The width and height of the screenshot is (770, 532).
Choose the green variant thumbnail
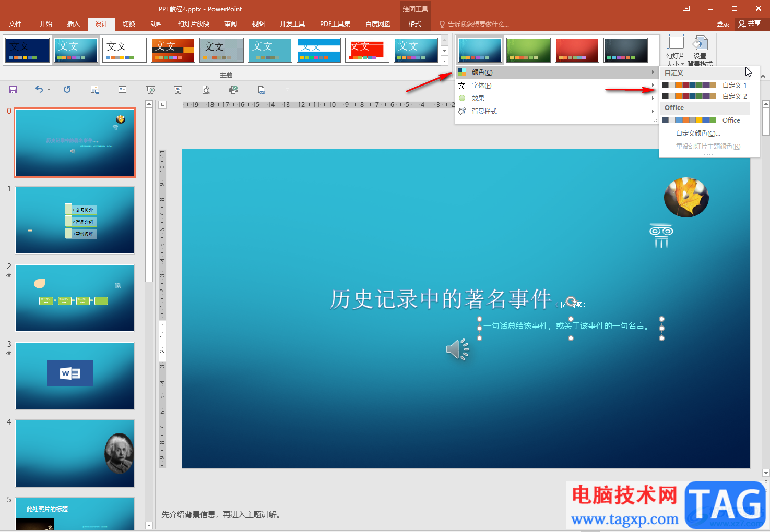528,50
